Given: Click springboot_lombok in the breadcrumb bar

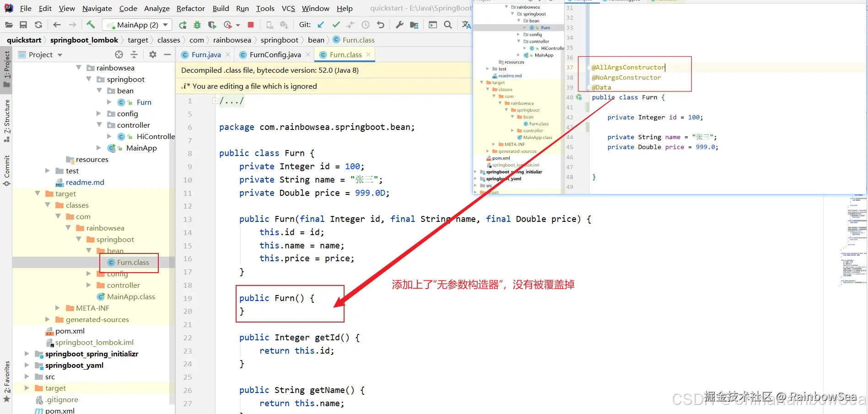Looking at the screenshot, I should point(84,40).
